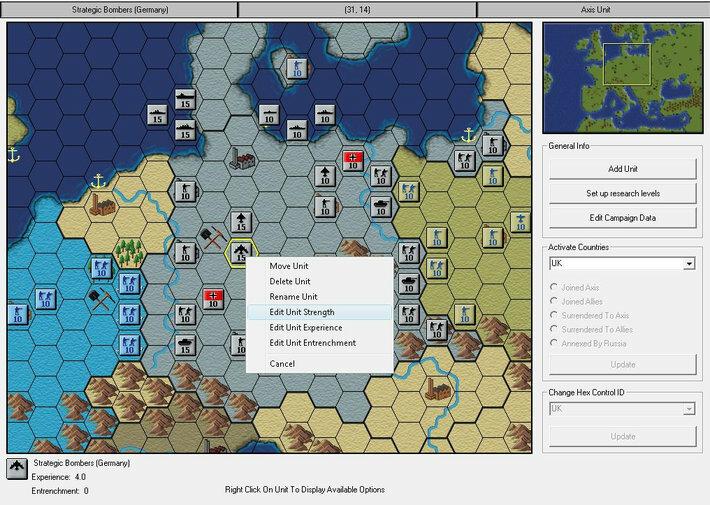Click the Right Click On Unit hint text
The width and height of the screenshot is (710, 505).
pyautogui.click(x=305, y=490)
